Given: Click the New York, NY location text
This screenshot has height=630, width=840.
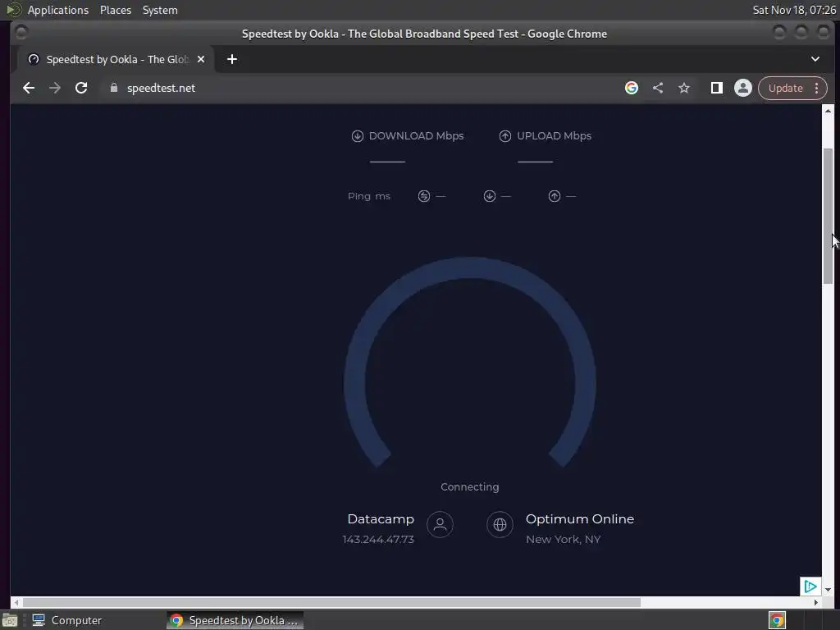Looking at the screenshot, I should (x=563, y=540).
